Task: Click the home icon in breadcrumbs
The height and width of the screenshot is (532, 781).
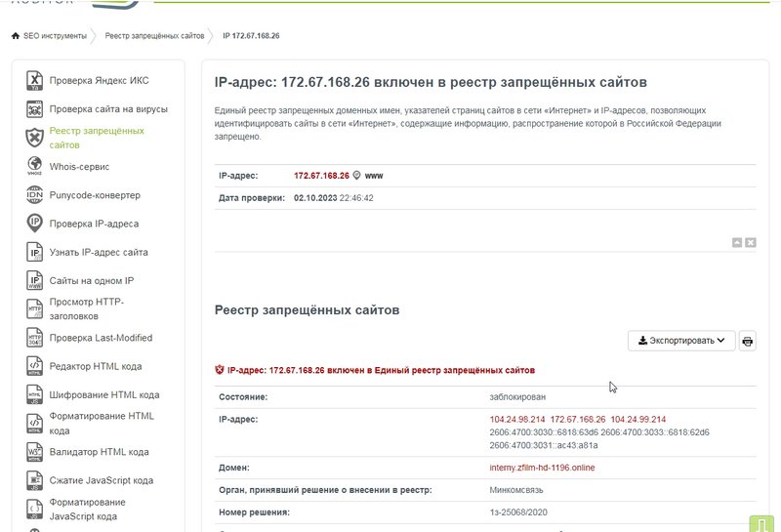Action: (16, 36)
